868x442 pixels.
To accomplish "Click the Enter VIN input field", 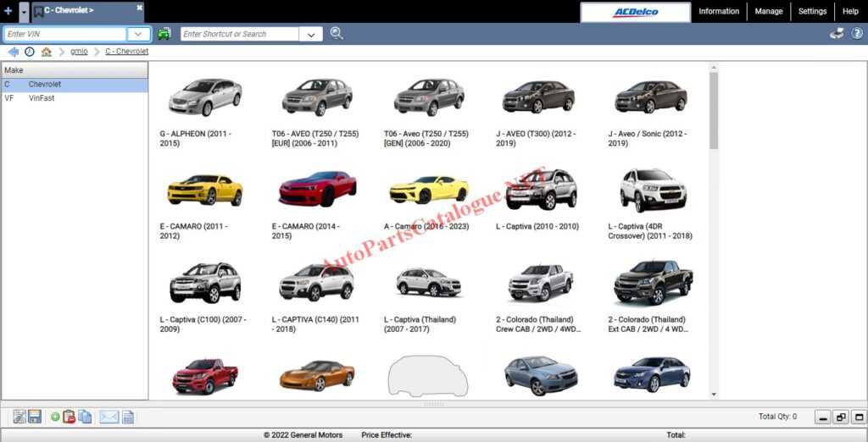I will coord(65,34).
